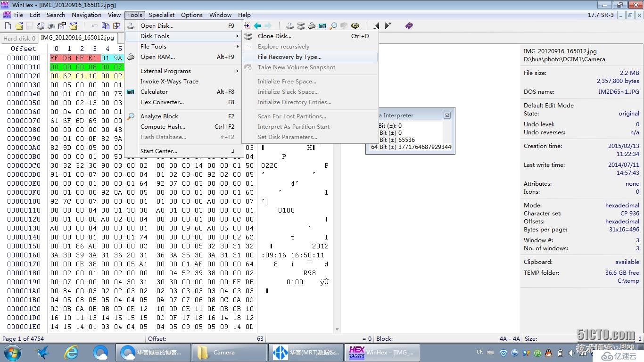Close the Data Interpreter window

pos(447,115)
